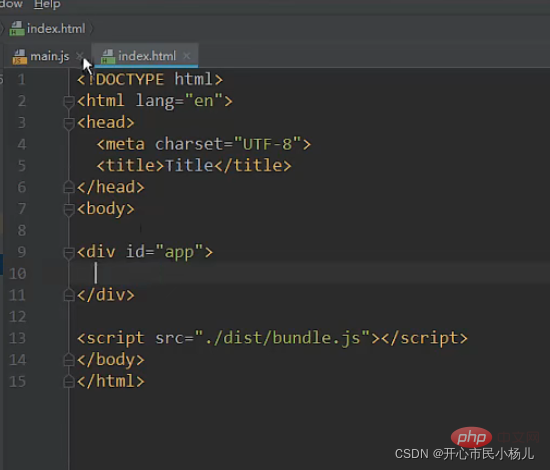Click line number 13 in gutter
The width and height of the screenshot is (550, 470).
click(x=18, y=338)
